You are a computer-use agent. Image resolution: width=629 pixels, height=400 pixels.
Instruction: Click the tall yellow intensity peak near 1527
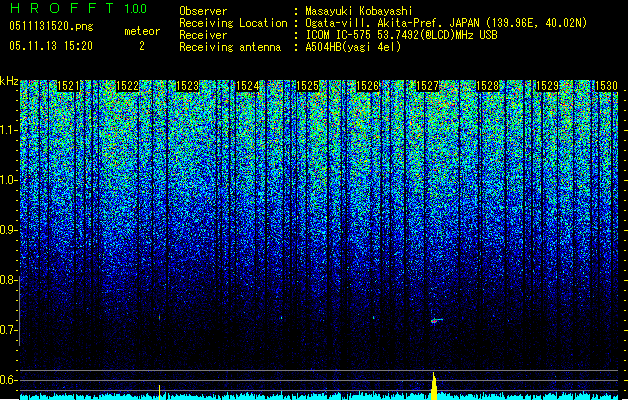click(434, 386)
